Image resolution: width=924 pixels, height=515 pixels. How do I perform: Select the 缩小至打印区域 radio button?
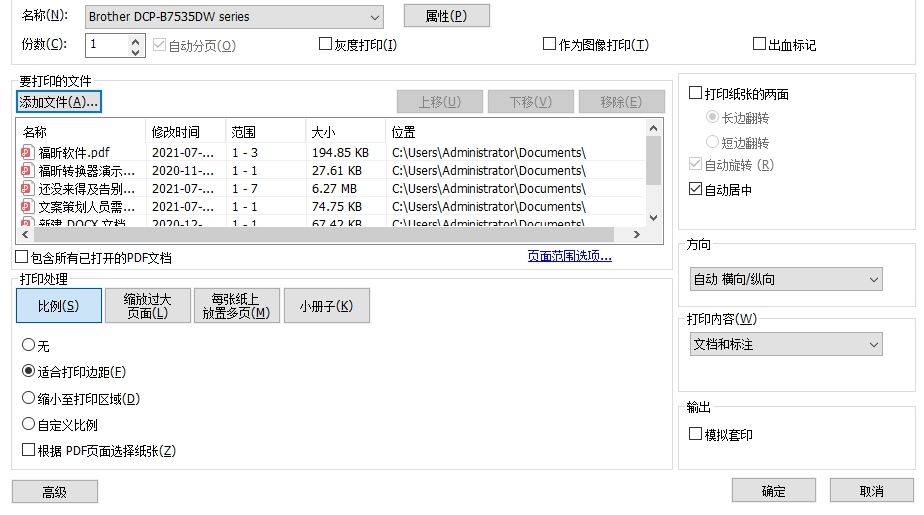pos(28,398)
